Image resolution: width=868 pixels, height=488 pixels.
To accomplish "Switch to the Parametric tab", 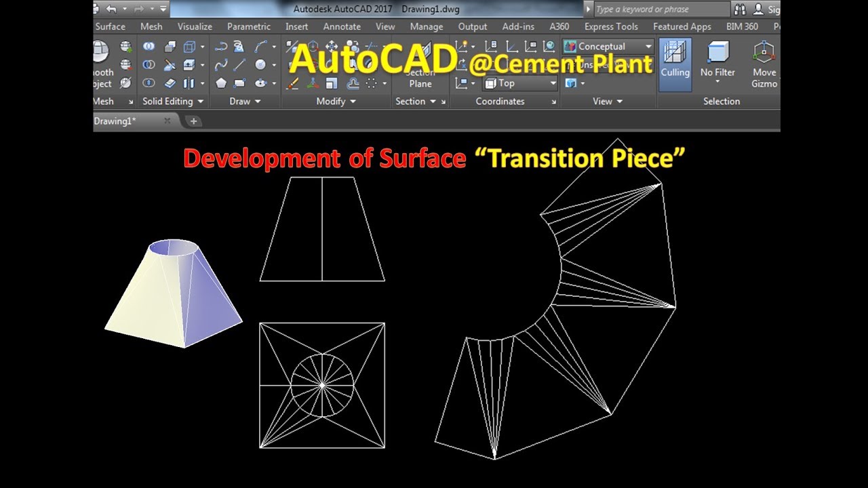I will click(x=249, y=26).
